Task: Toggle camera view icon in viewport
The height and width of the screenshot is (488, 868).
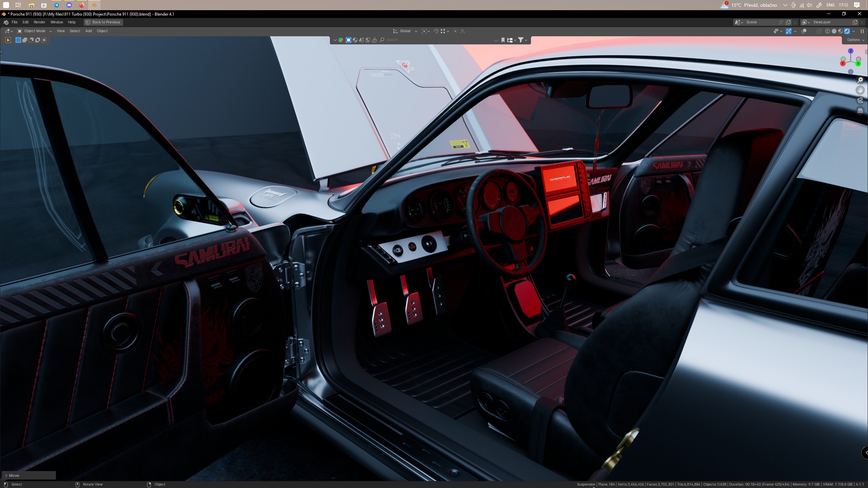Action: click(x=860, y=100)
